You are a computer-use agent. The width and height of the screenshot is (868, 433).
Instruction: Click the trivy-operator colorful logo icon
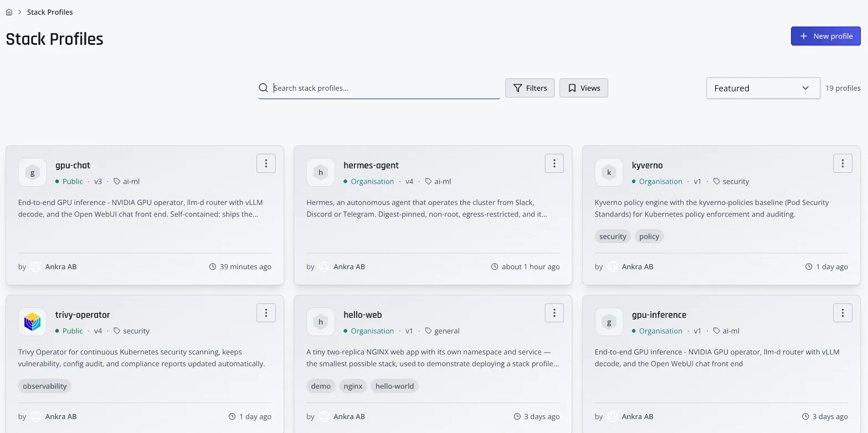[32, 322]
